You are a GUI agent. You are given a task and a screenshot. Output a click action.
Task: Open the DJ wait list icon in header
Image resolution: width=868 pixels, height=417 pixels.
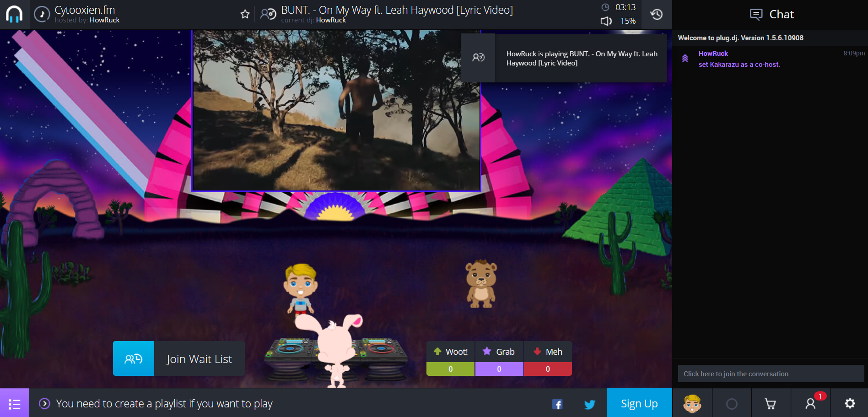pos(268,14)
